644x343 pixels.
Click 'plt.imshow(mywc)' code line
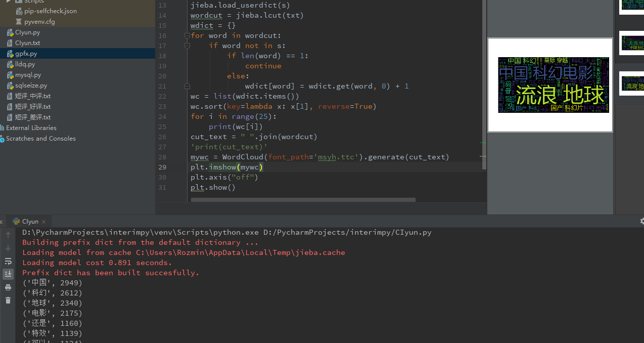tap(227, 167)
